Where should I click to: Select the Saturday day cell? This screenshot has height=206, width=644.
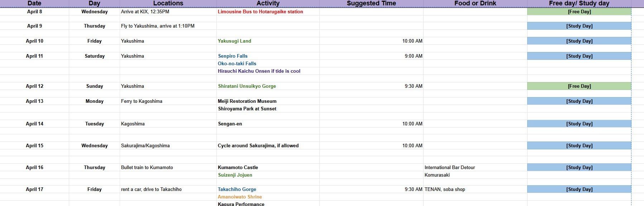click(x=94, y=56)
